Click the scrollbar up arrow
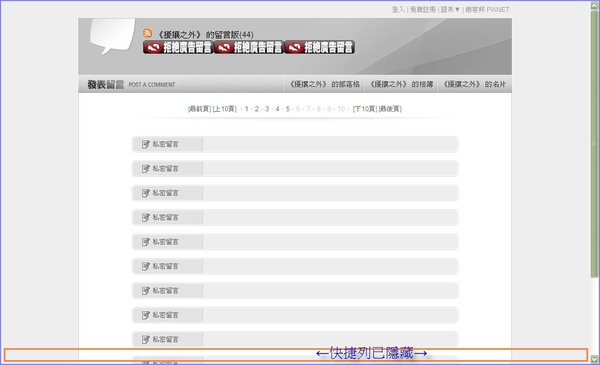 pyautogui.click(x=594, y=5)
